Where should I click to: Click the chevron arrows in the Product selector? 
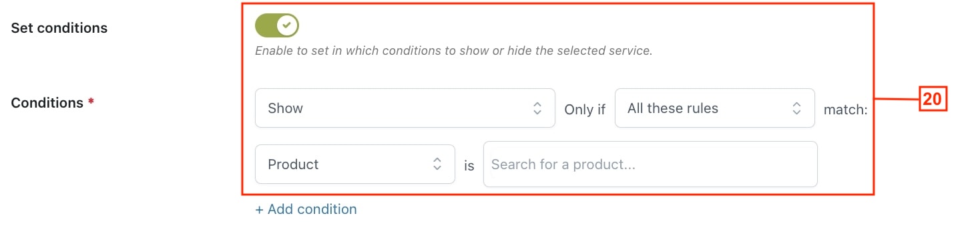pos(437,164)
